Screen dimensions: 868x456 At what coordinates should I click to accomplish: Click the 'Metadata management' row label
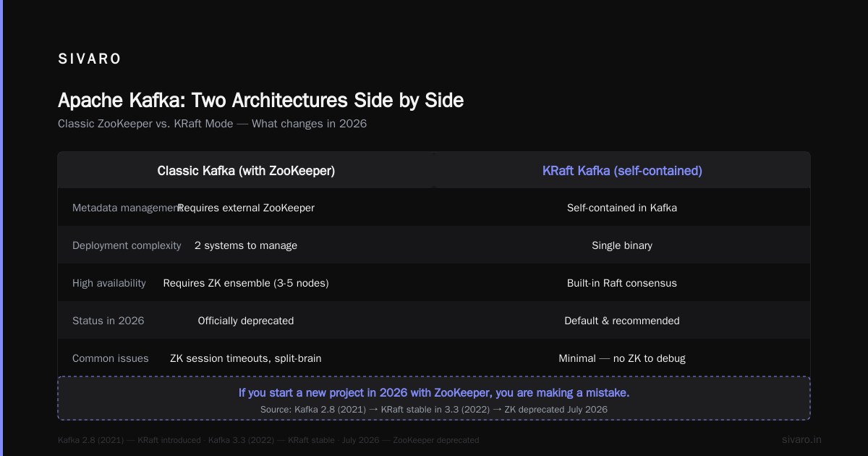127,208
